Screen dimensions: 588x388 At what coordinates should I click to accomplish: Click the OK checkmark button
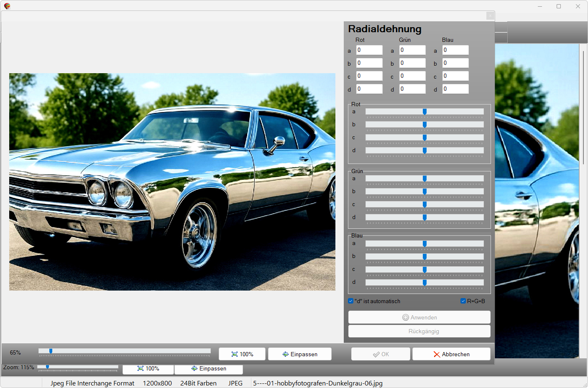tap(381, 354)
